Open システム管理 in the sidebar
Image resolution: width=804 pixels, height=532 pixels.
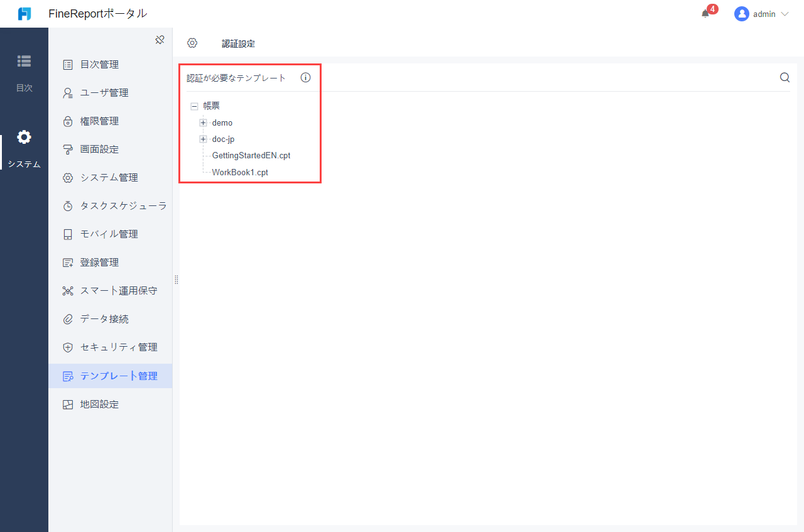click(110, 178)
